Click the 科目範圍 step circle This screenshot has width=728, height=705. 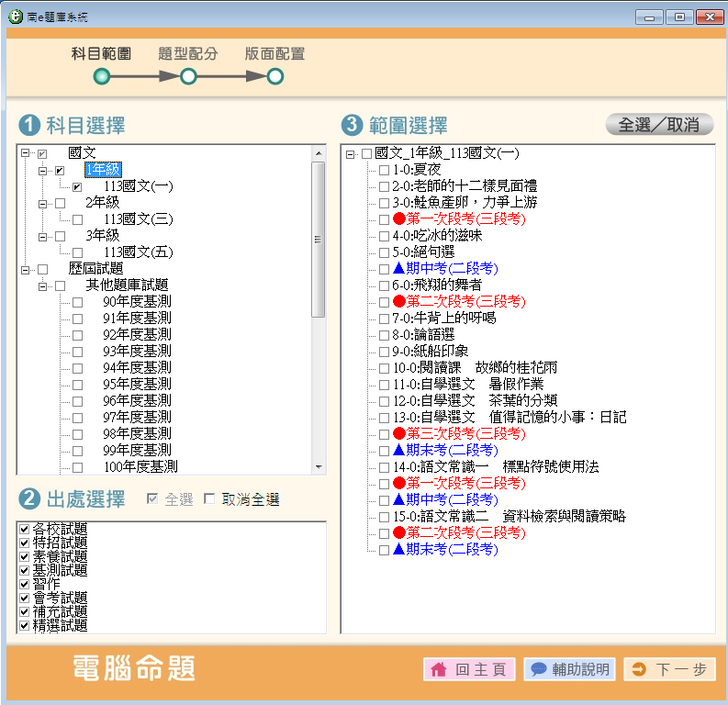tap(102, 76)
